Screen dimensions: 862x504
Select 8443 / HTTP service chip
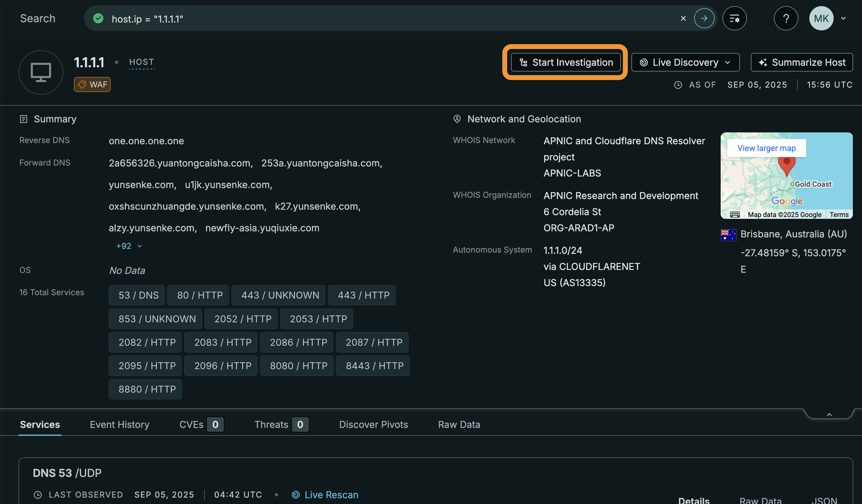[x=373, y=366]
